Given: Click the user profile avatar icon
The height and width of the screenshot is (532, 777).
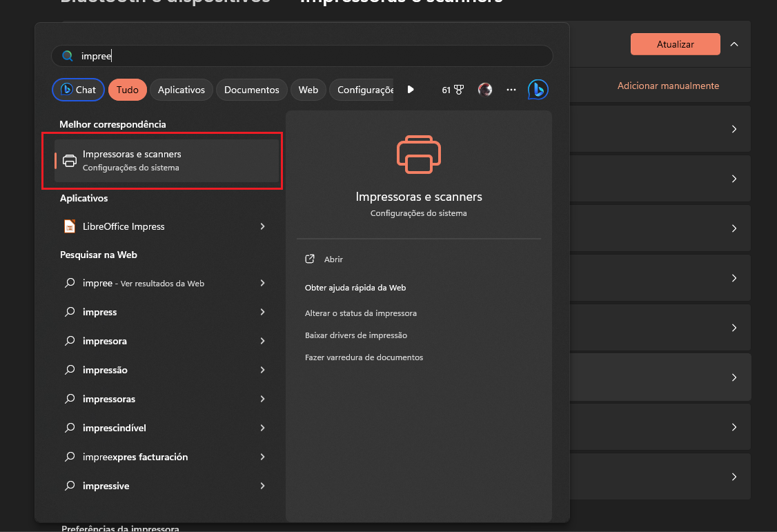Looking at the screenshot, I should (485, 90).
